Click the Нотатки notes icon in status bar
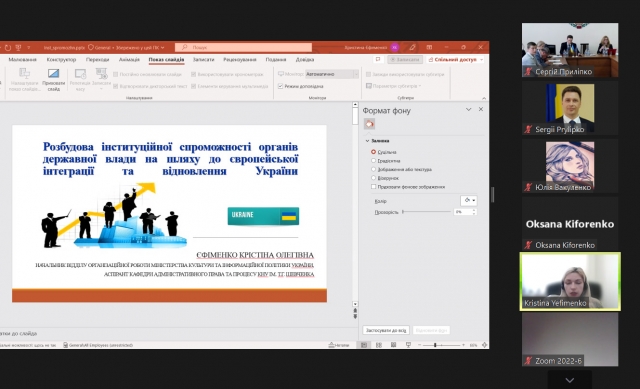Screen dimensions: 640x389 [339, 345]
